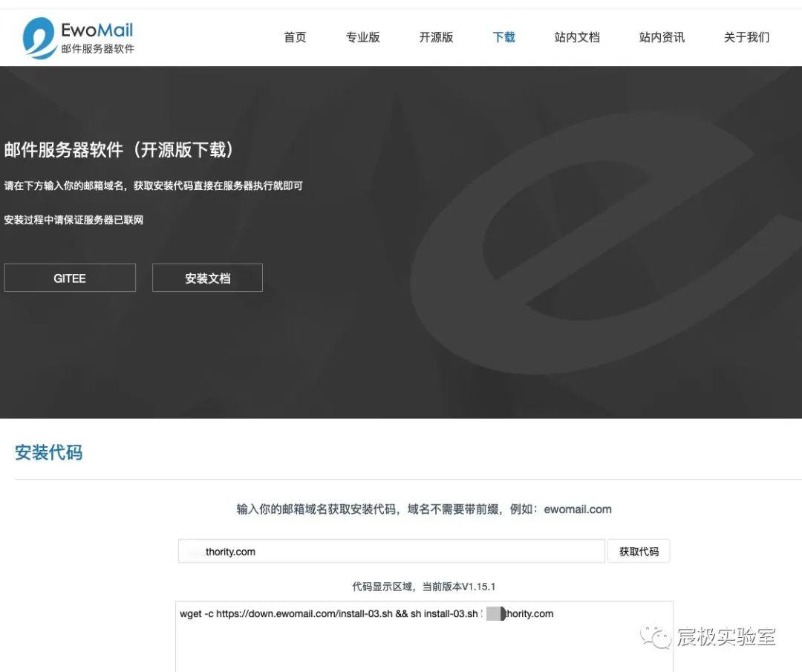Navigate to the 首页 menu item
The image size is (802, 672).
tap(294, 37)
